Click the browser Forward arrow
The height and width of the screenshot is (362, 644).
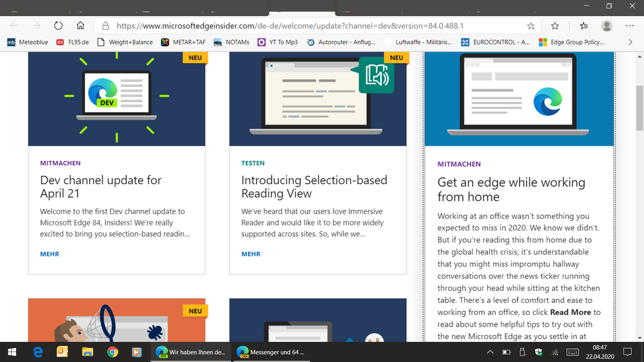point(36,26)
